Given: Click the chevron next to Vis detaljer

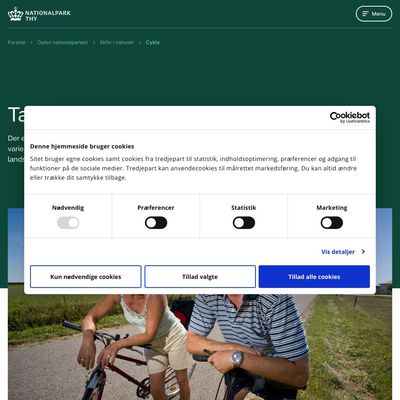Looking at the screenshot, I should pyautogui.click(x=363, y=252).
